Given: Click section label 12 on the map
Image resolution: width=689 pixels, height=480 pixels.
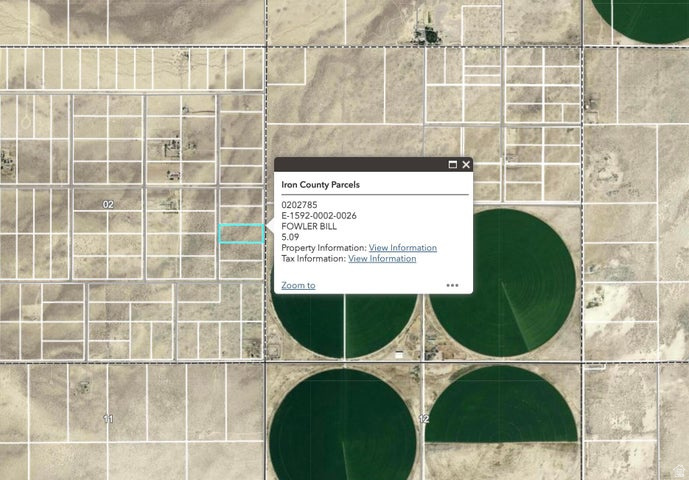Looking at the screenshot, I should tap(423, 419).
